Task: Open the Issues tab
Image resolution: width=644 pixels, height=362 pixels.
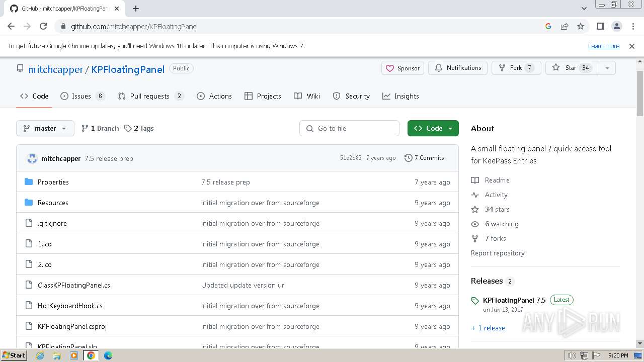Action: click(x=83, y=96)
